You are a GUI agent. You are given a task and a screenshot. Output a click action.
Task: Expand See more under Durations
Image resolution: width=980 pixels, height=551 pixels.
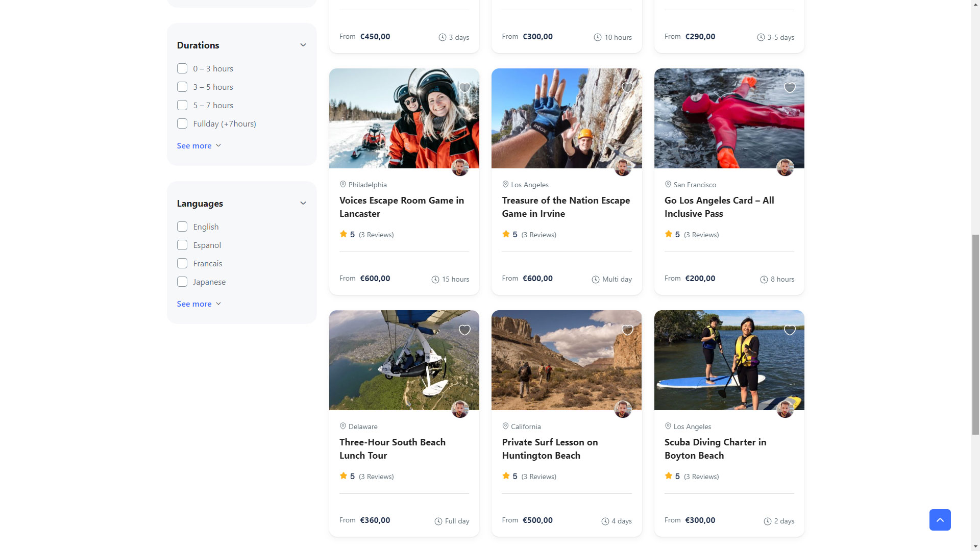[x=199, y=145]
